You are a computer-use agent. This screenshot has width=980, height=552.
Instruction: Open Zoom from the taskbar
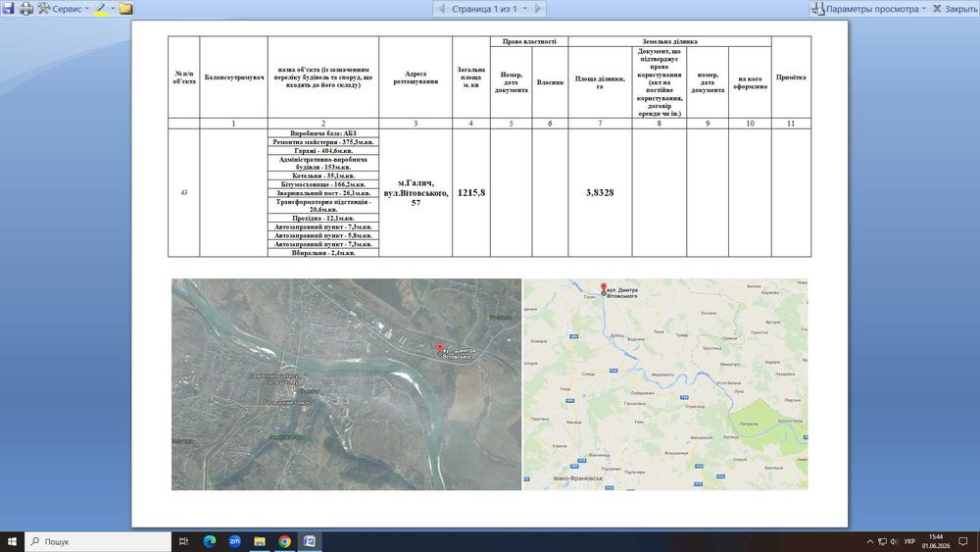tap(234, 541)
